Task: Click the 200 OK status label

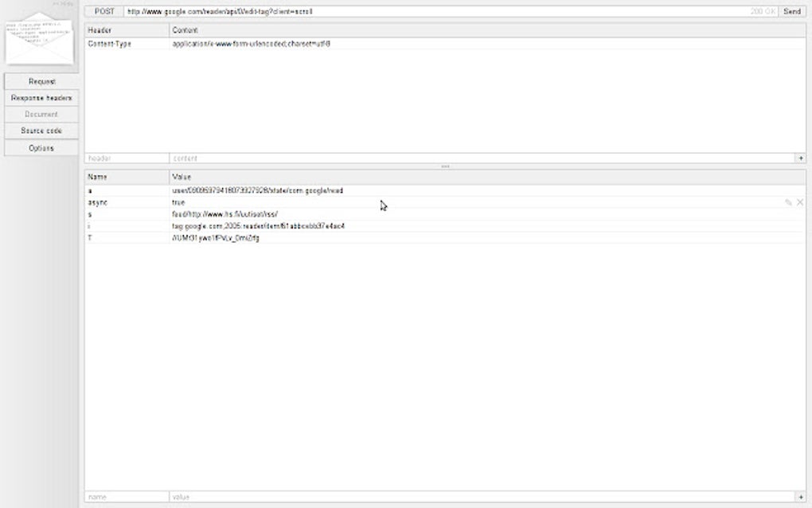Action: point(763,11)
